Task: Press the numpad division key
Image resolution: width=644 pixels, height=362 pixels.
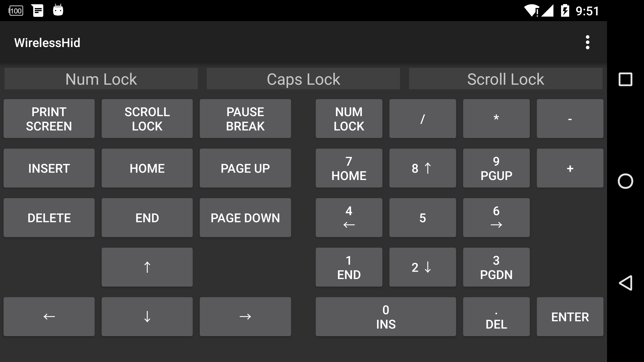Action: [422, 118]
